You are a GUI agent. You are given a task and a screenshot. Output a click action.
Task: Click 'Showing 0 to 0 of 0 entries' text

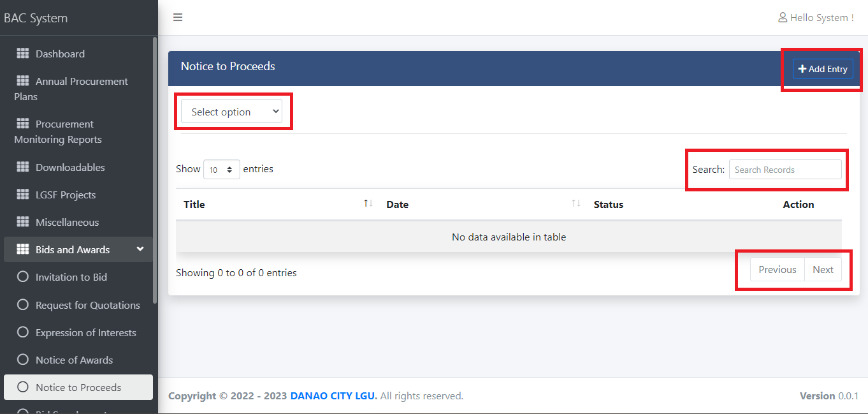tap(236, 272)
